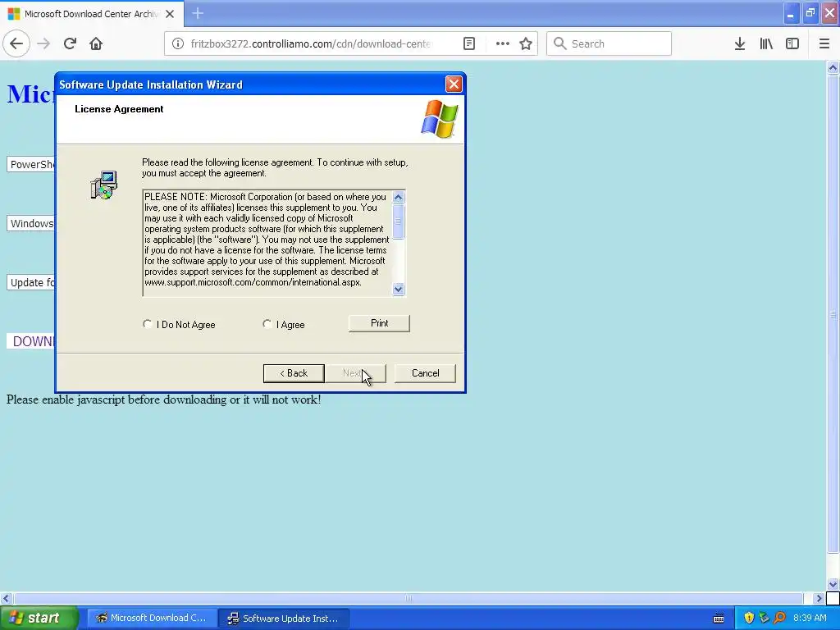Bookmark this page with the star icon
Image resolution: width=840 pixels, height=630 pixels.
(x=526, y=43)
